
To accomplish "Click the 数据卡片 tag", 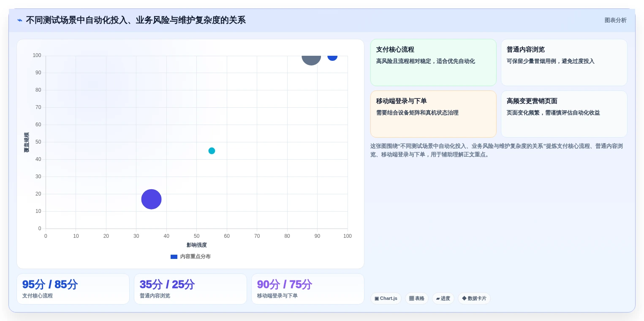I will tap(474, 299).
